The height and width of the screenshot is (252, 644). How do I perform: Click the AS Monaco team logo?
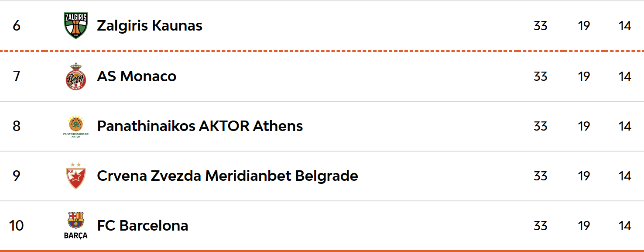point(76,76)
